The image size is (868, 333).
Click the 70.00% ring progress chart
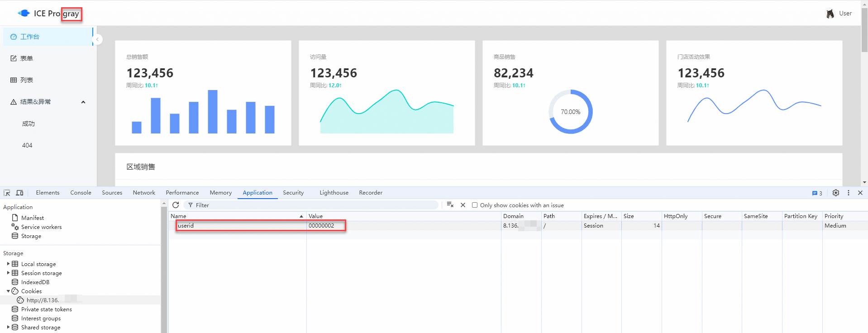[x=571, y=112]
